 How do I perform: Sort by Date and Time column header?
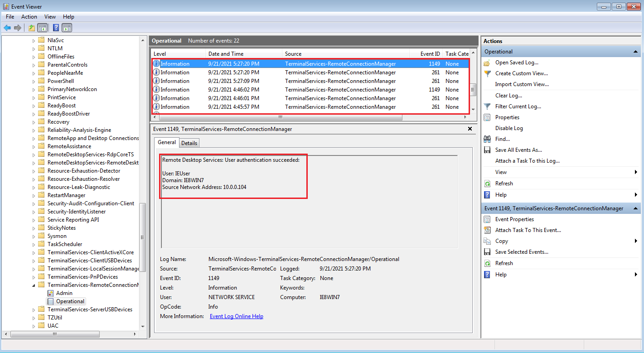click(244, 54)
